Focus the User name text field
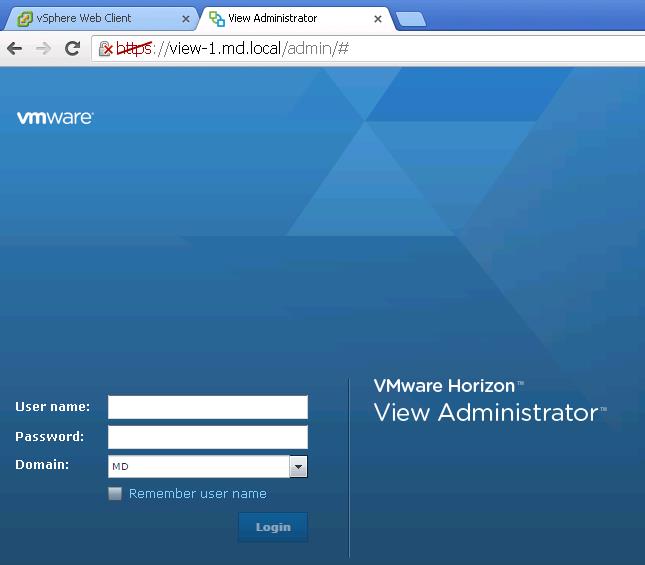The image size is (645, 565). (x=207, y=407)
